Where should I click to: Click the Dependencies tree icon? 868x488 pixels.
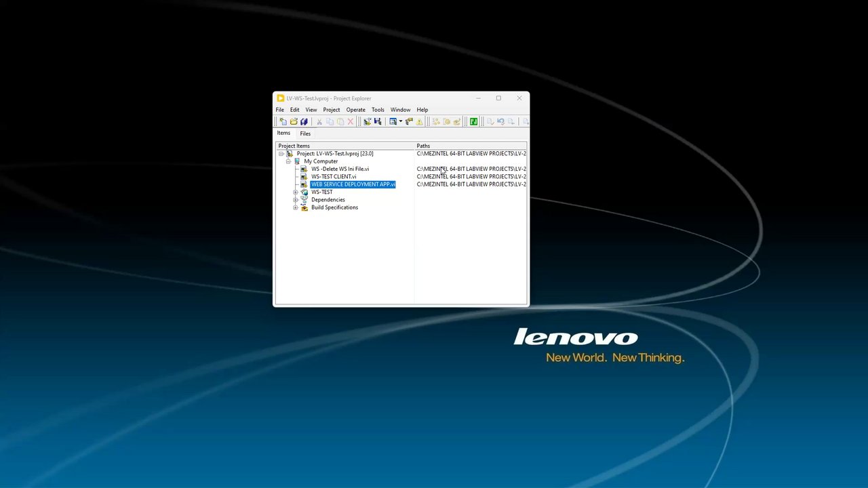(x=304, y=199)
